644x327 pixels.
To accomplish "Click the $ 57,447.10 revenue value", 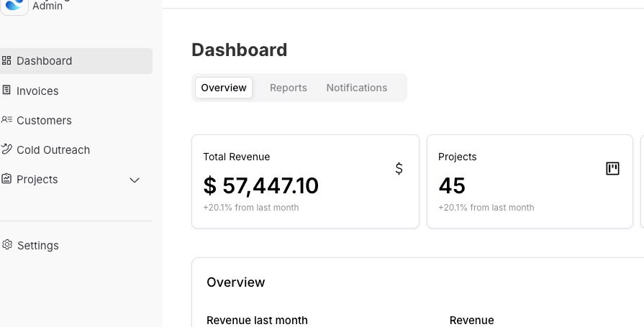I will pos(260,185).
